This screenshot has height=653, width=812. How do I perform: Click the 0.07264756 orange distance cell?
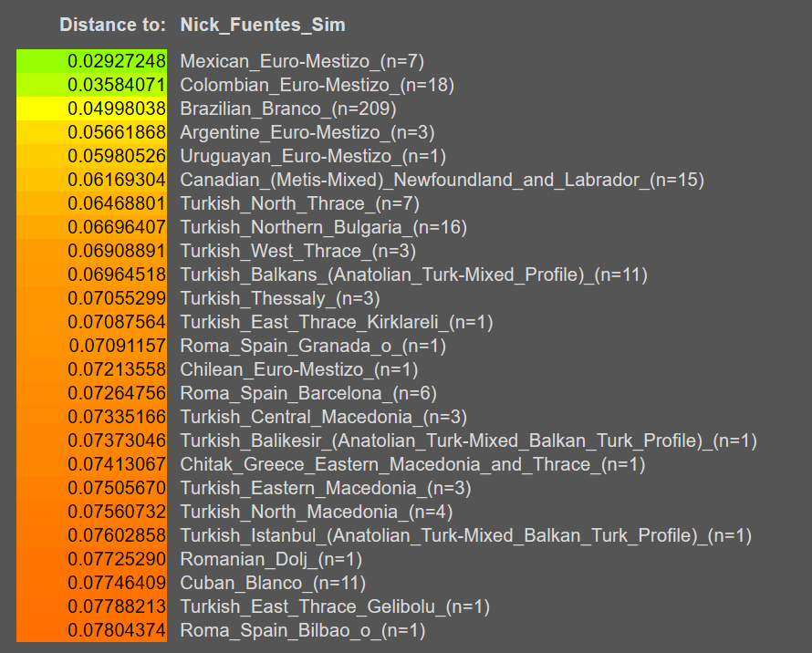91,393
